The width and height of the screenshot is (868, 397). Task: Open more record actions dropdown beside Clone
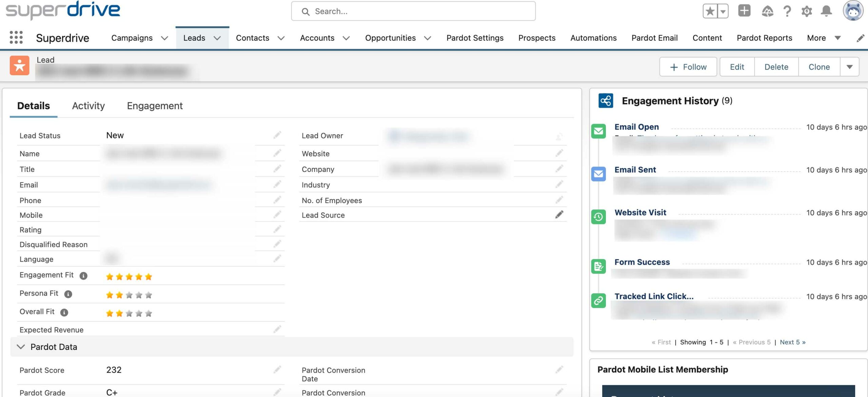coord(849,67)
